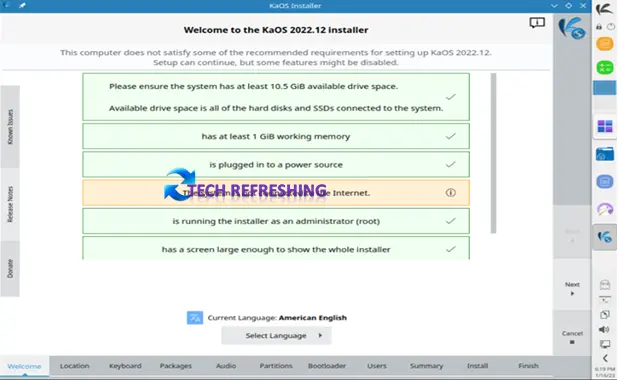The image size is (619, 381).
Task: Open the installer debug/info speech bubble icon
Action: point(537,23)
